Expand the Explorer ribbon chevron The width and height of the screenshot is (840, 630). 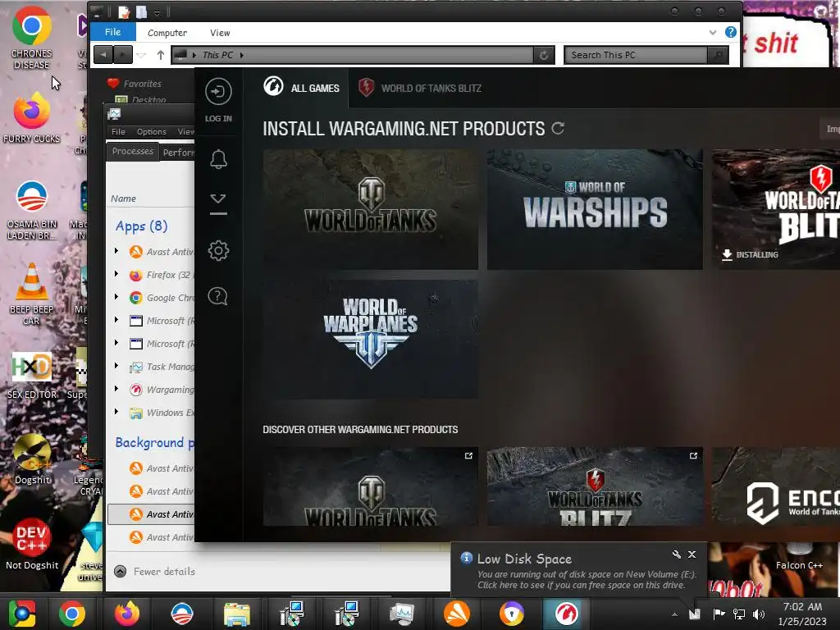point(713,32)
